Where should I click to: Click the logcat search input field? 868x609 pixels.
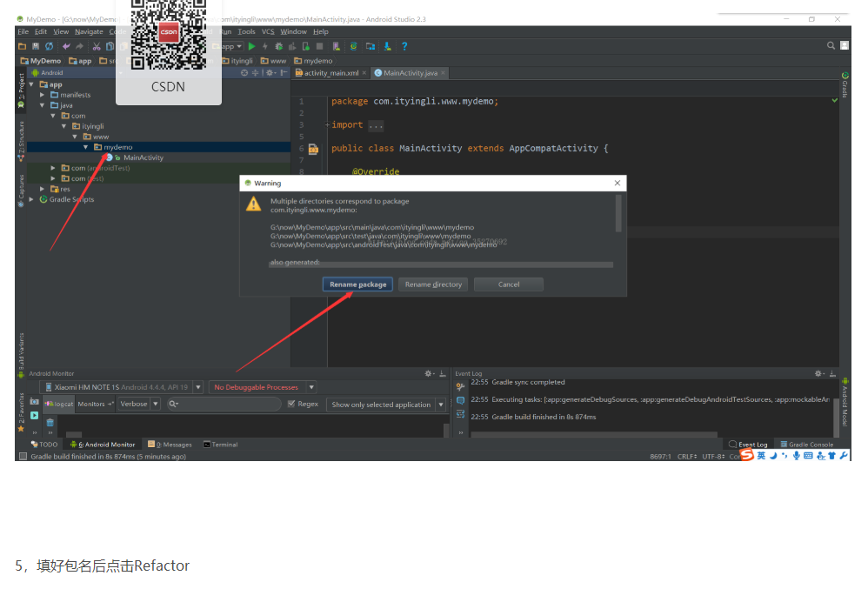tap(224, 405)
